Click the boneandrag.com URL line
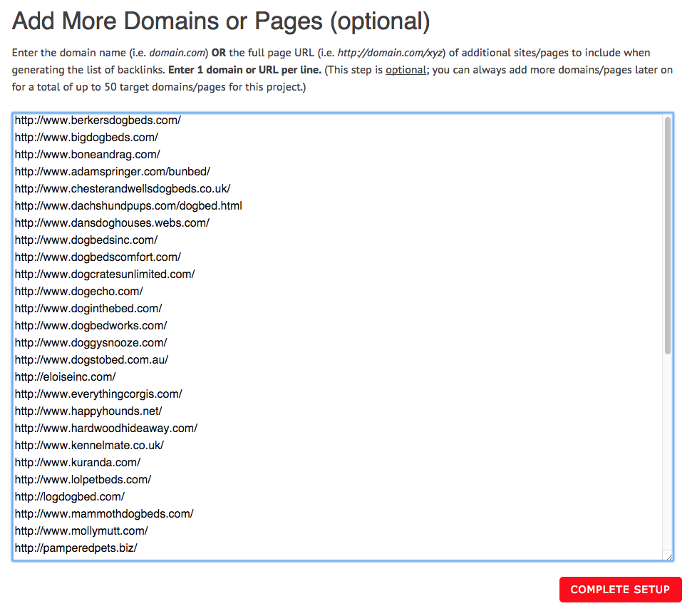This screenshot has height=616, width=697. 88,154
